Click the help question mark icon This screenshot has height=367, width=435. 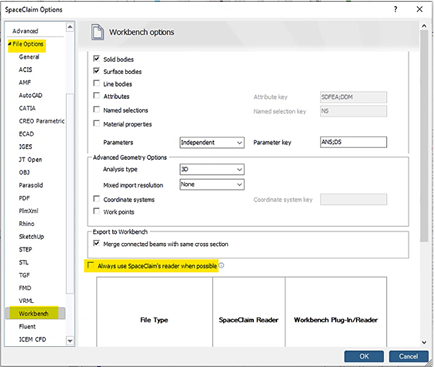click(x=395, y=9)
